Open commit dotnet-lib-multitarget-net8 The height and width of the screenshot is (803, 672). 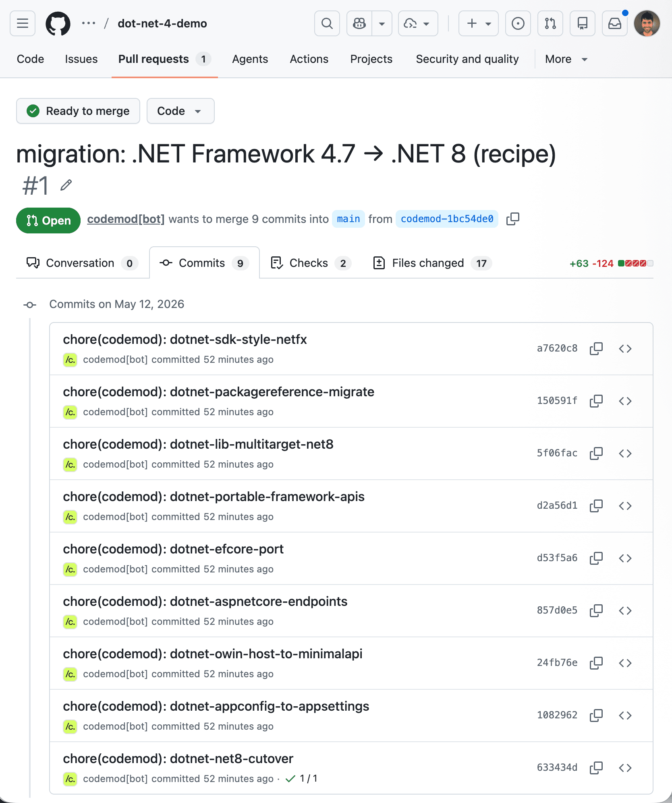198,444
